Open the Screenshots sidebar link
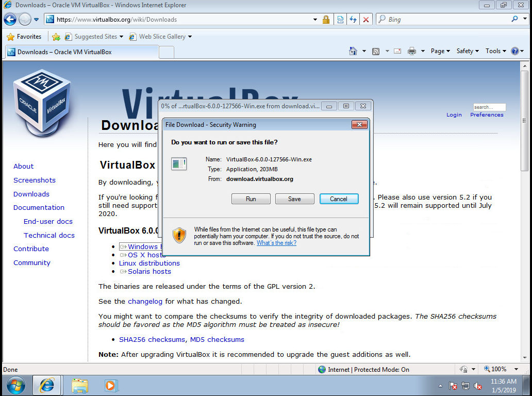 pyautogui.click(x=34, y=180)
